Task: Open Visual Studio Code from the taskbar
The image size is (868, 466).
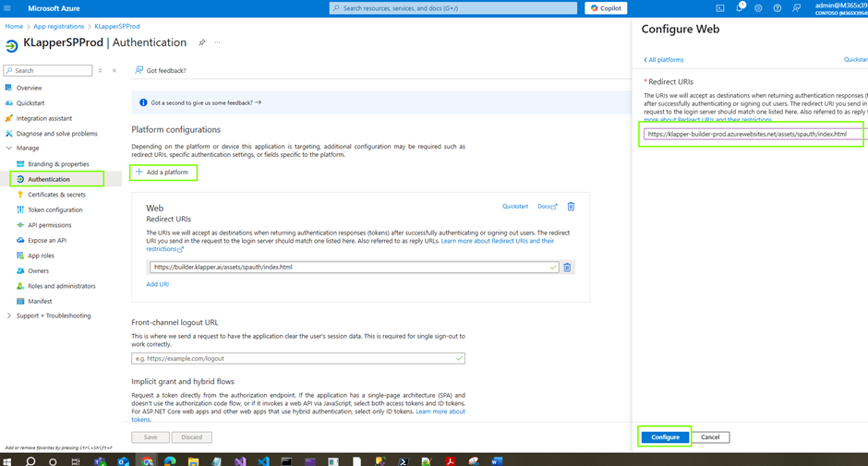Action: click(x=263, y=461)
